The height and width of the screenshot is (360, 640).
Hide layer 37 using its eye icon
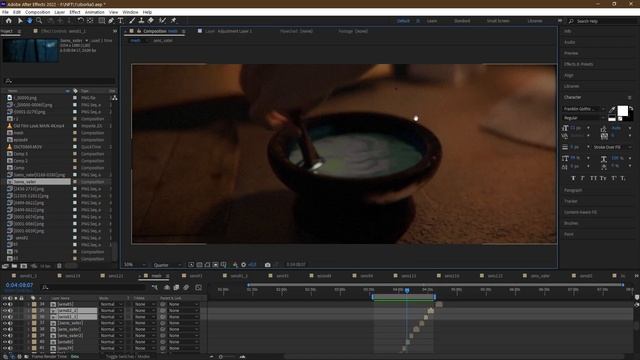click(x=5, y=323)
